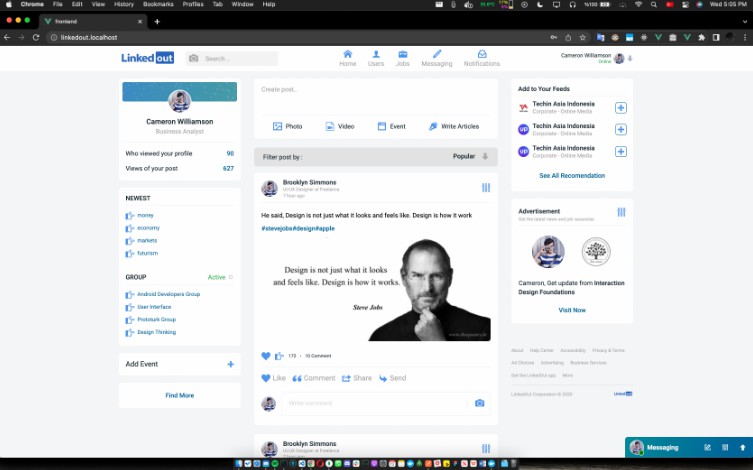Add first Techin Asia Indonesia feed
The height and width of the screenshot is (470, 753).
point(620,108)
